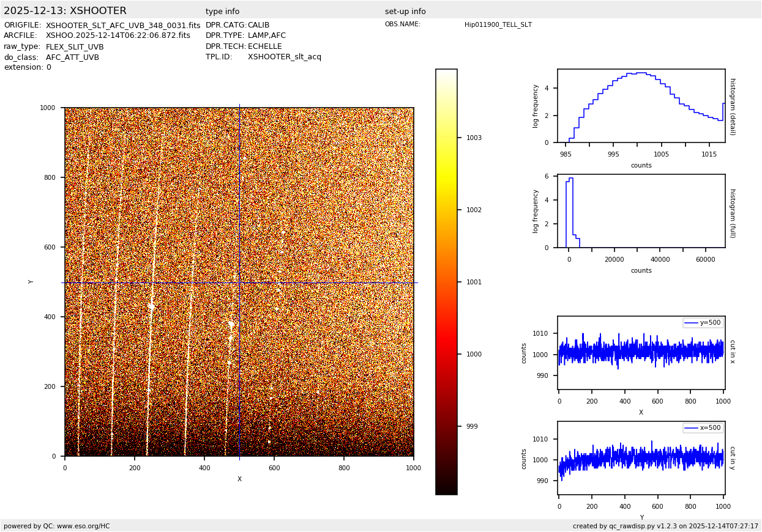Viewport: 762px width, 532px height.
Task: Select the color bar scale
Action: (x=446, y=281)
